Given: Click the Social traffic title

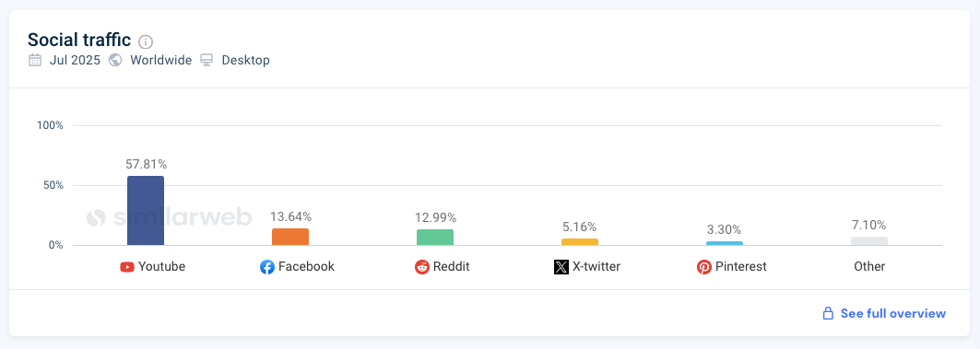Looking at the screenshot, I should point(79,40).
